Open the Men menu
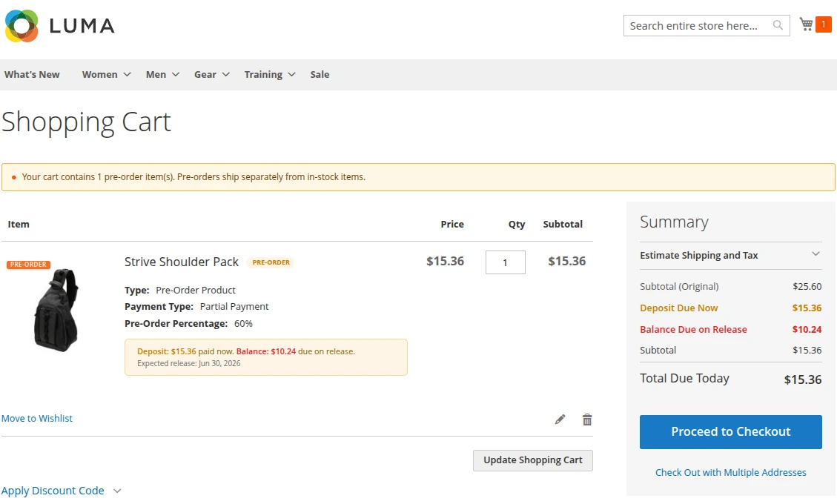This screenshot has height=504, width=837. 156,75
